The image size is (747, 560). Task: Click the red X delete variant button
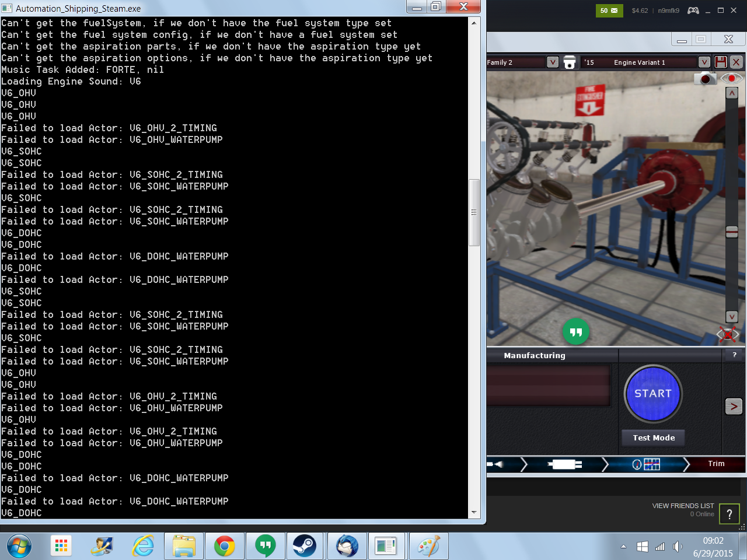point(736,62)
